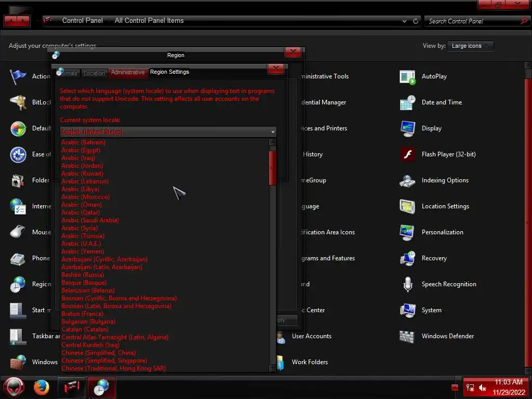The image size is (532, 399).
Task: Select Azerbaijani (Cyrillic, Azerbaijan) locale
Action: point(165,260)
